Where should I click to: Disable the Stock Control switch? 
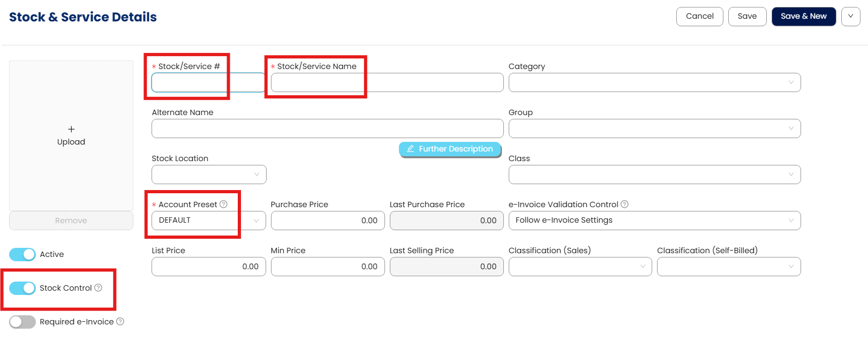22,288
